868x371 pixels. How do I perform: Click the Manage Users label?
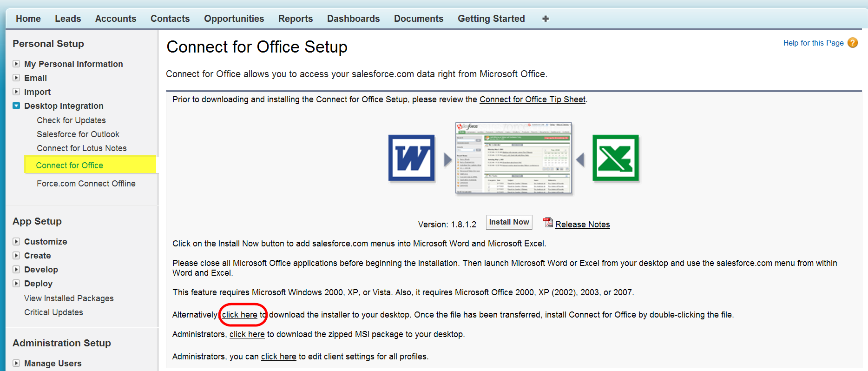tap(53, 363)
